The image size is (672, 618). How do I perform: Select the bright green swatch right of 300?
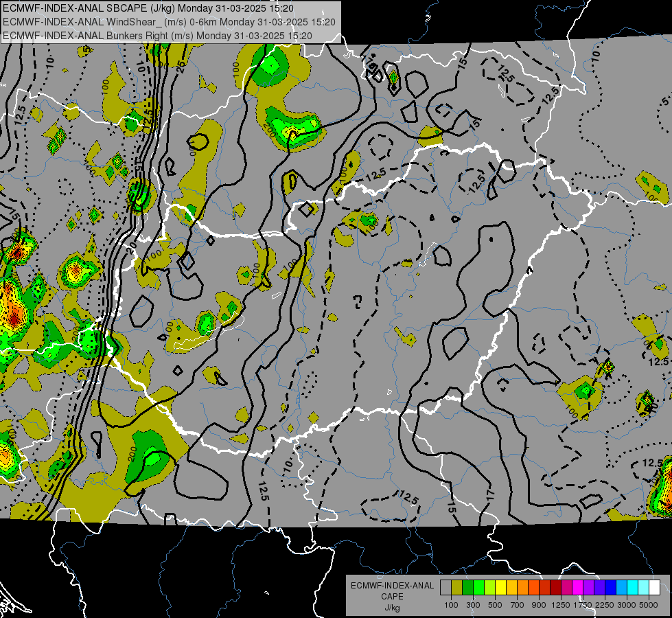click(x=478, y=587)
